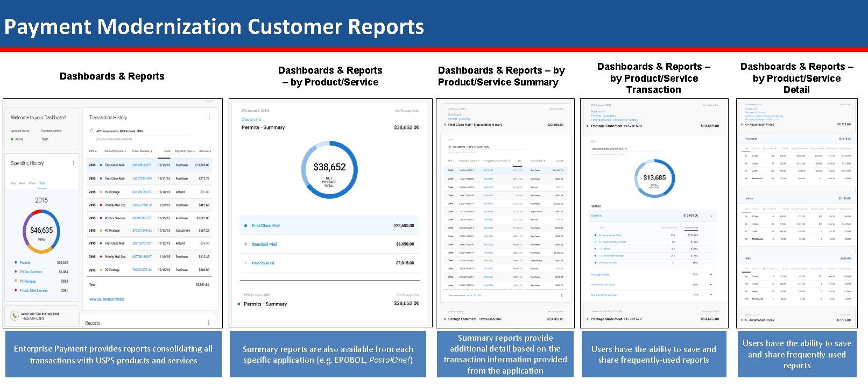Screen dimensions: 868x387
Task: Click the Postage Statement #45701577 heading
Action: [617, 126]
